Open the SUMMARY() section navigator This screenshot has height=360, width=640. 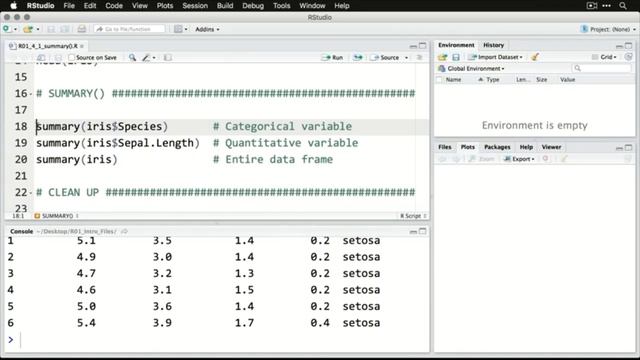point(56,216)
